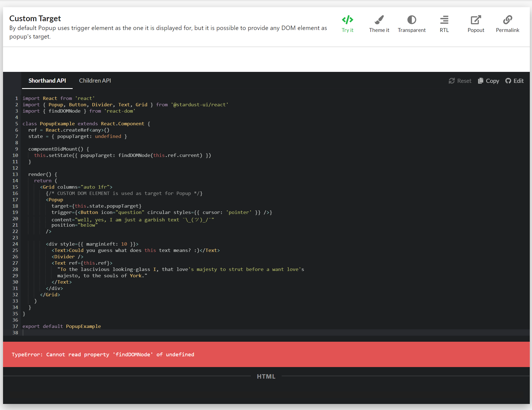Toggle the Transparent half-circle icon

[x=411, y=20]
